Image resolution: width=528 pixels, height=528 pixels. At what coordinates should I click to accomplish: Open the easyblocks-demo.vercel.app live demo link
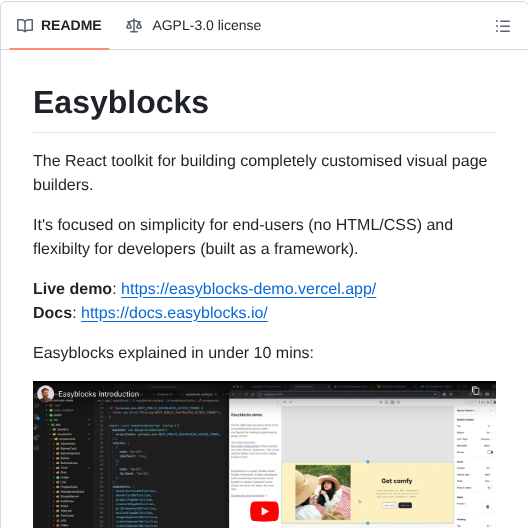248,289
